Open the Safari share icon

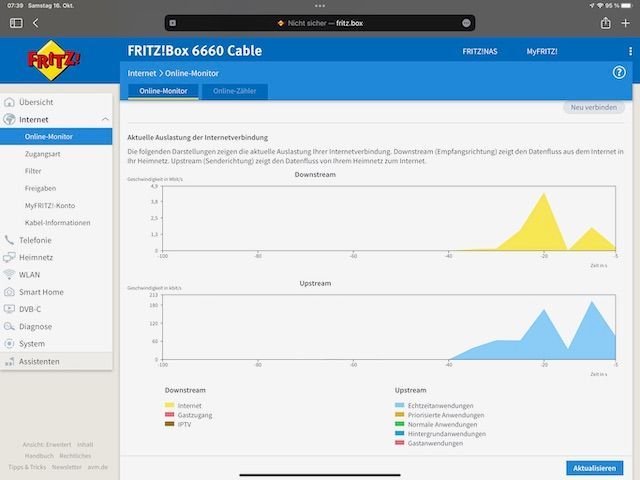pyautogui.click(x=605, y=23)
